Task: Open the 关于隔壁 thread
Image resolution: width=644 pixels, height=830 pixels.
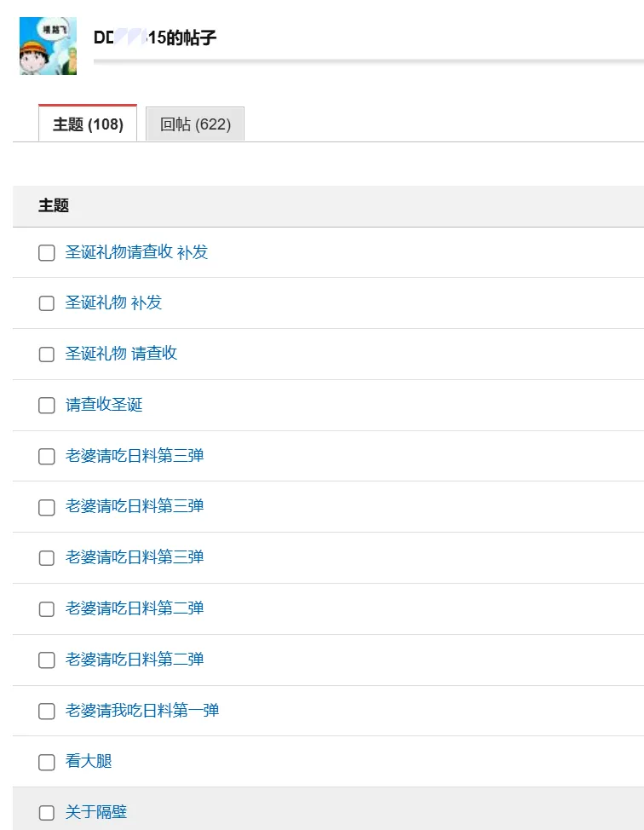Action: click(96, 812)
